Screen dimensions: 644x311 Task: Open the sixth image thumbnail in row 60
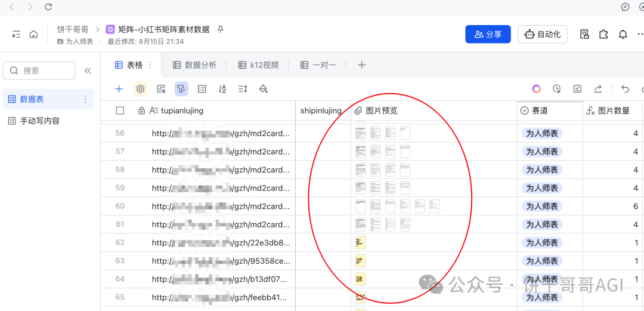point(435,206)
